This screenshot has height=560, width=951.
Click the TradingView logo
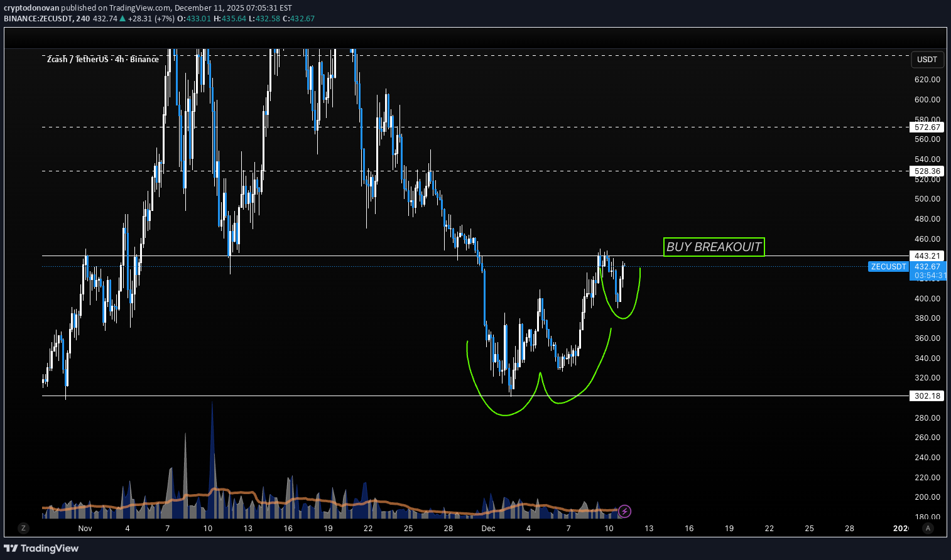pyautogui.click(x=41, y=548)
